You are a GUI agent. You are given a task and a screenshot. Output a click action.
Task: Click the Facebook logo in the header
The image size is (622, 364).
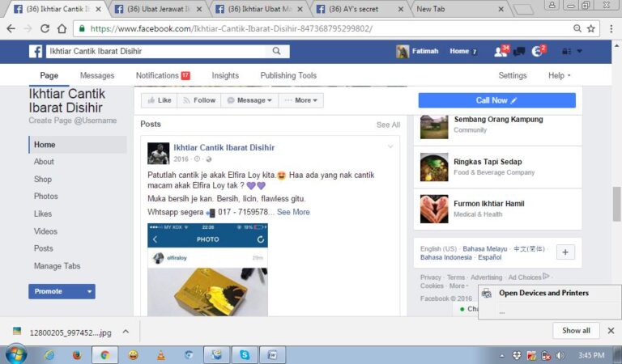(x=36, y=51)
